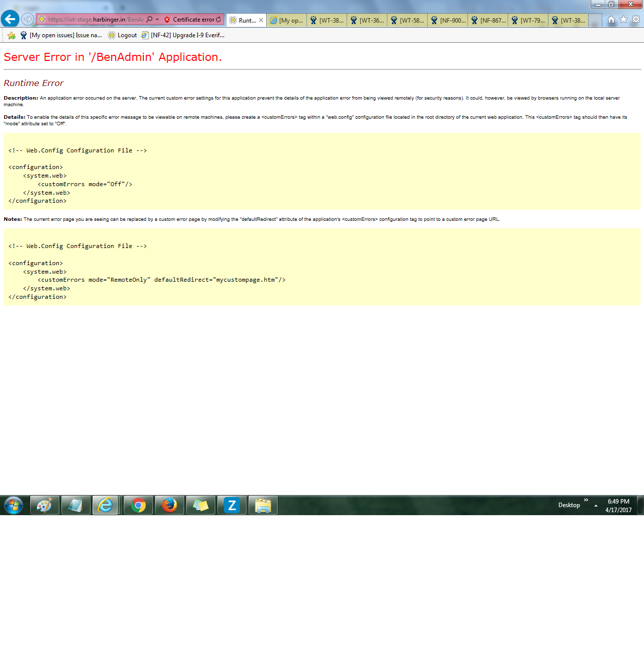Screen dimensions: 644x651
Task: Click the Certificate error button
Action: pyautogui.click(x=189, y=20)
